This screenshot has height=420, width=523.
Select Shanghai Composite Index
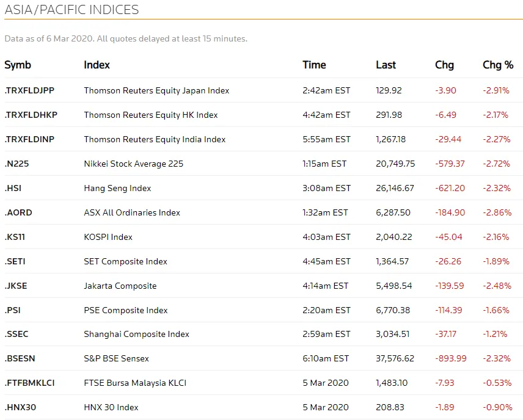[x=136, y=335]
